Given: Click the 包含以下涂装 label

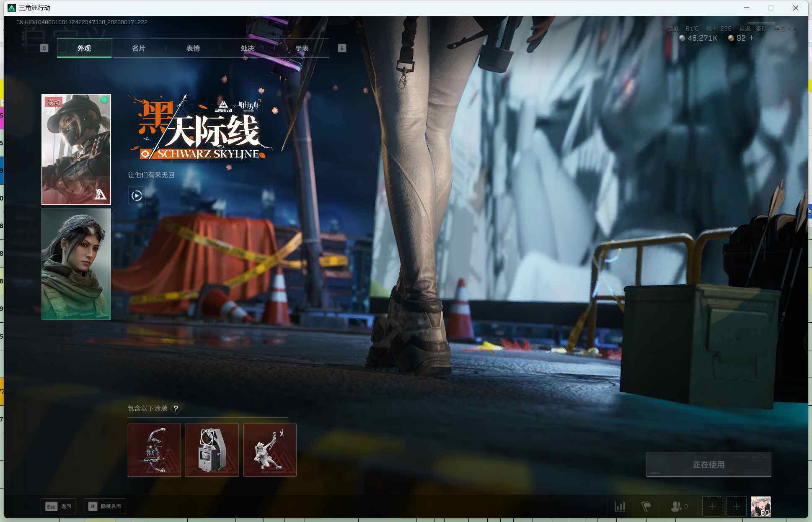Looking at the screenshot, I should [x=147, y=408].
